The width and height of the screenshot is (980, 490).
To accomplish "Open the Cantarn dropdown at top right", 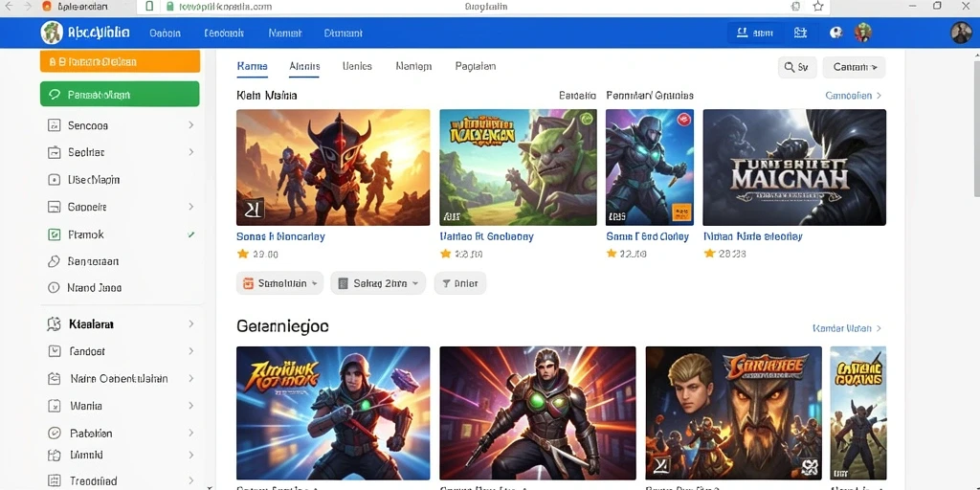I will [x=854, y=67].
